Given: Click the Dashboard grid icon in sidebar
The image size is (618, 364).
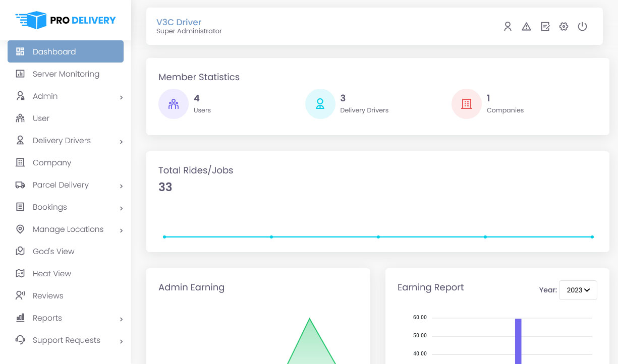Looking at the screenshot, I should click(x=20, y=51).
